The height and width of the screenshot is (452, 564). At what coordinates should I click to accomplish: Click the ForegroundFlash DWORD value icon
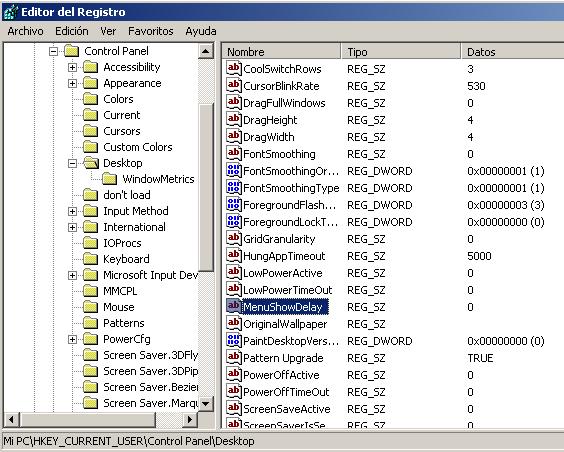pyautogui.click(x=233, y=204)
